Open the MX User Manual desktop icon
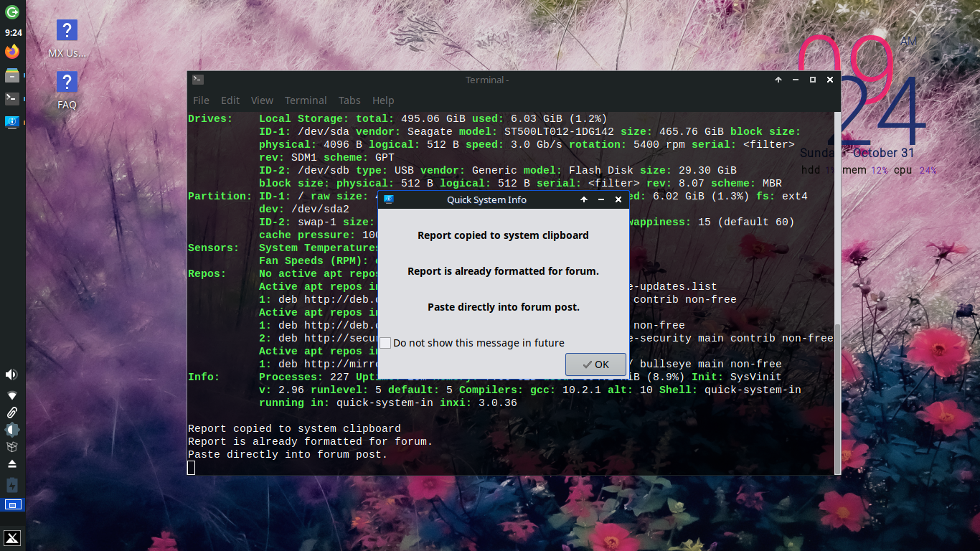This screenshot has width=980, height=551. point(67,39)
